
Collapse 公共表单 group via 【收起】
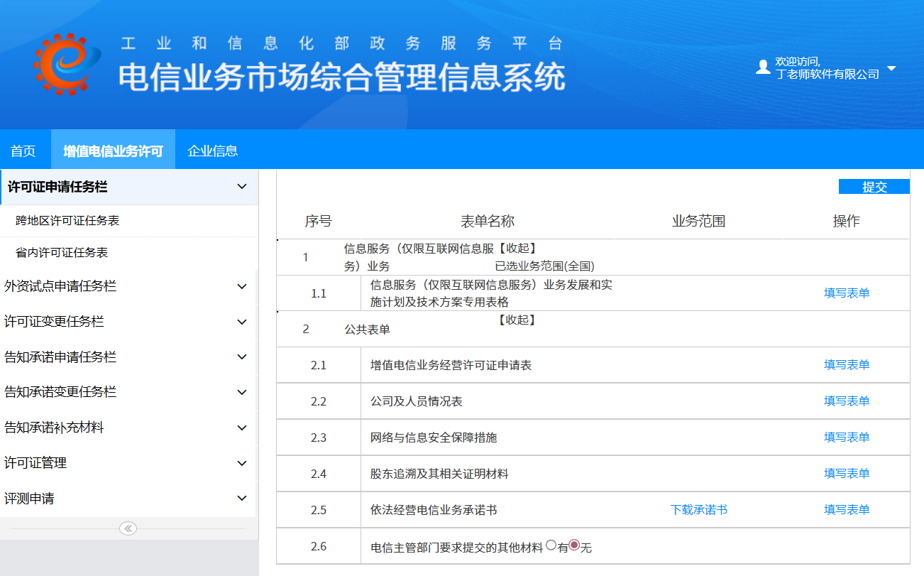point(517,320)
